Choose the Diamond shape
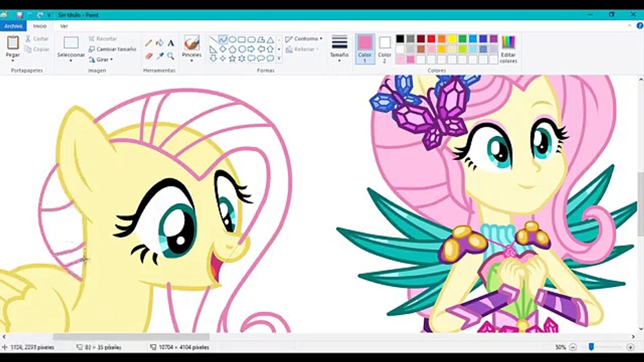Screen dimensions: 644x362 click(x=223, y=49)
